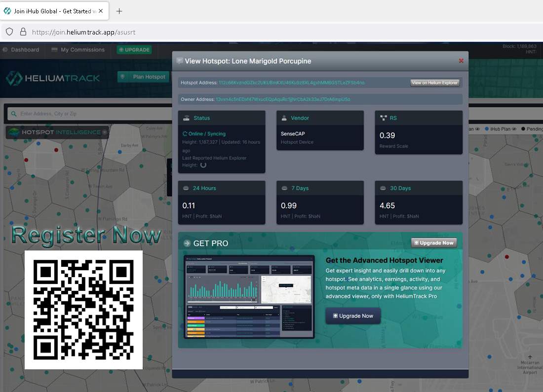Click Upgrade Now in the GET PRO header
The width and height of the screenshot is (543, 392).
coord(434,243)
